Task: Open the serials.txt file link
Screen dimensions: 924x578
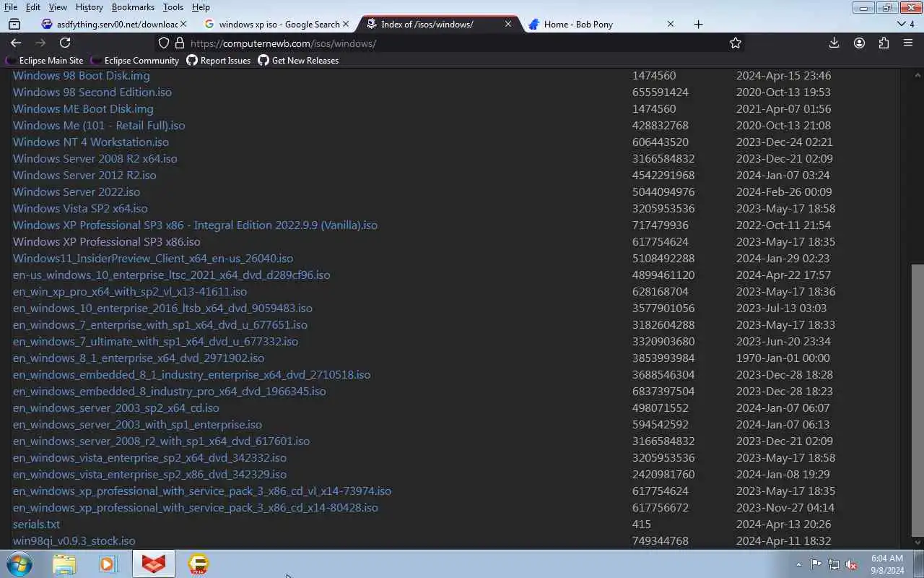Action: point(36,524)
